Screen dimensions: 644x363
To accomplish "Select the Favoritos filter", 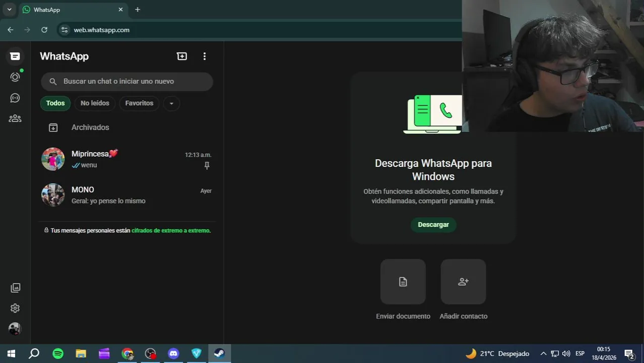I will [x=139, y=103].
